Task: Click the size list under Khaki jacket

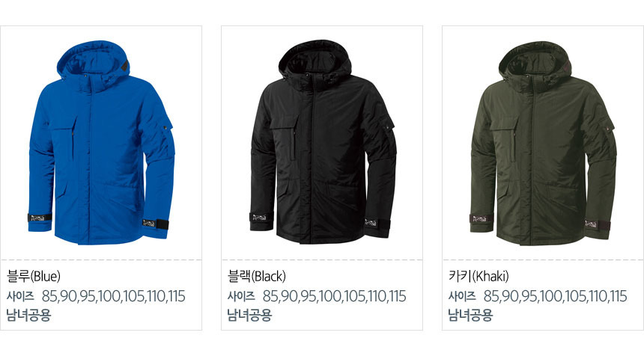Action: tap(556, 296)
